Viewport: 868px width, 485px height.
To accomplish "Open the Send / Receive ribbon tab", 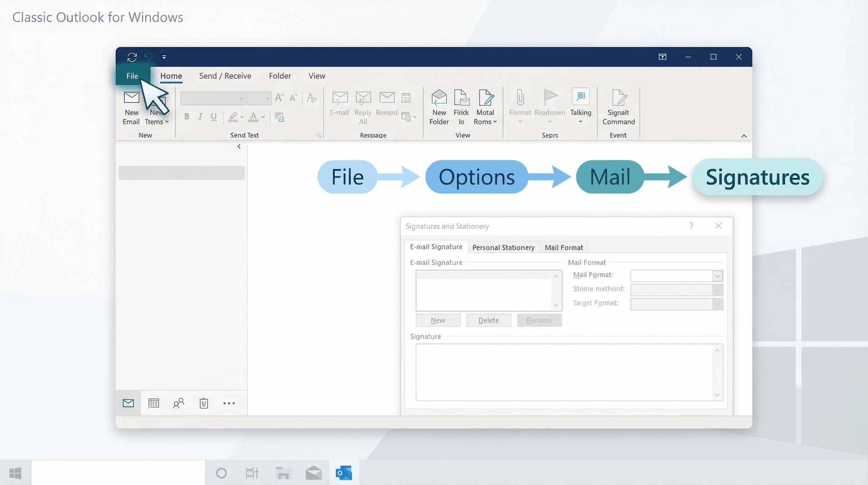I will pos(225,76).
